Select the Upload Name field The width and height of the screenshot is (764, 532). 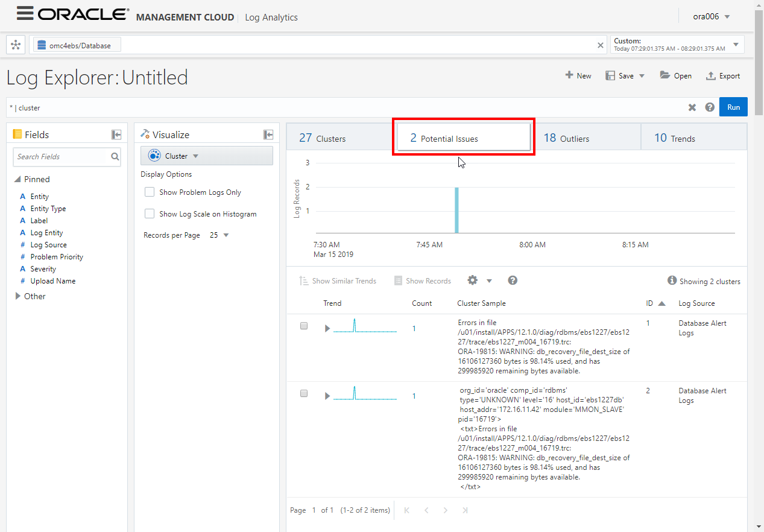[52, 281]
